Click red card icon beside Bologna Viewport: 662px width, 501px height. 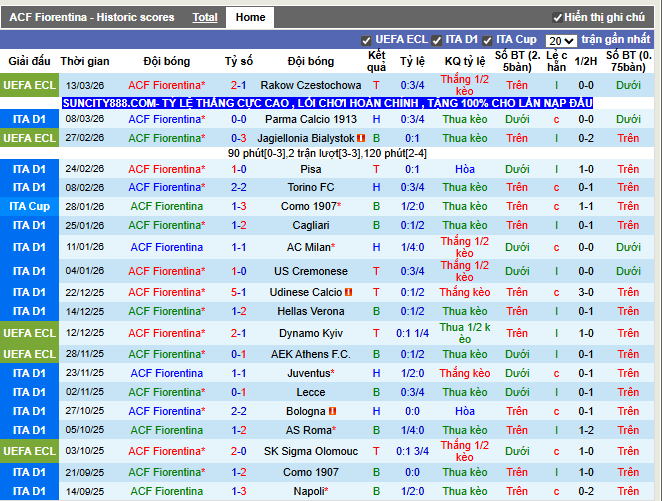[333, 411]
